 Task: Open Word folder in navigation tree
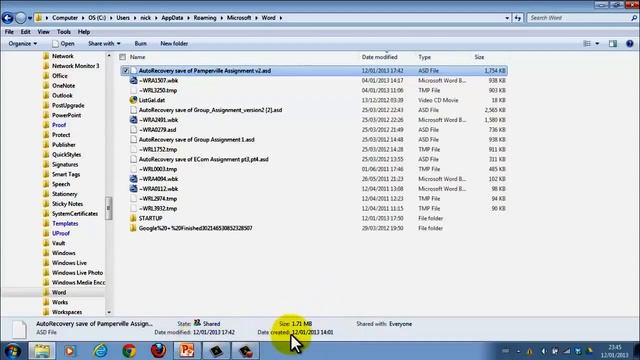coord(59,292)
